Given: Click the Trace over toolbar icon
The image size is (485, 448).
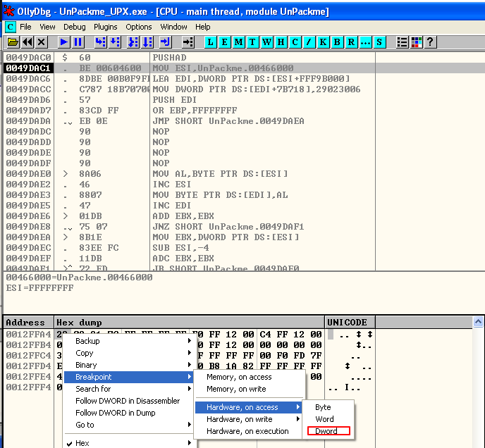Looking at the screenshot, I should coord(147,42).
